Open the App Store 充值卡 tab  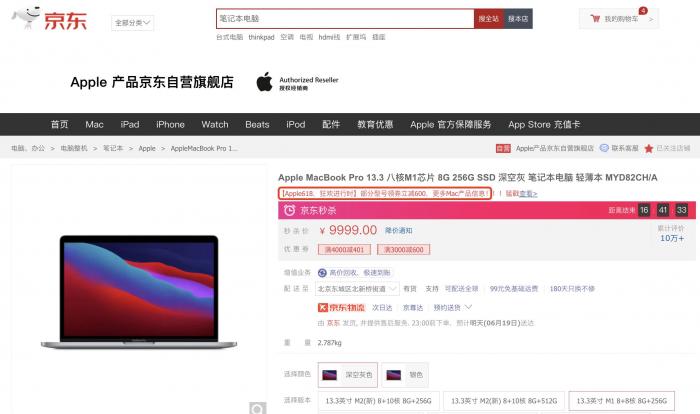544,125
